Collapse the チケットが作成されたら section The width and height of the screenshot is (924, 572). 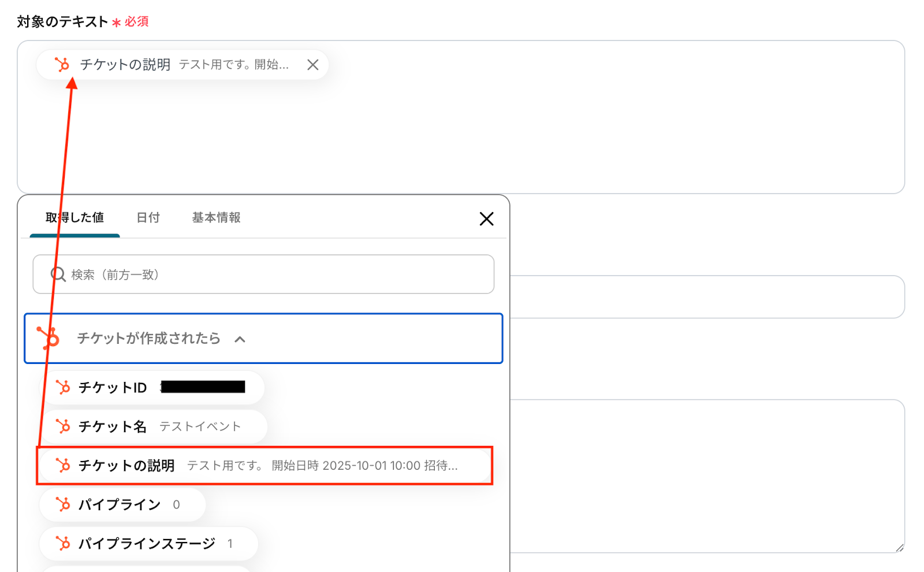148,339
